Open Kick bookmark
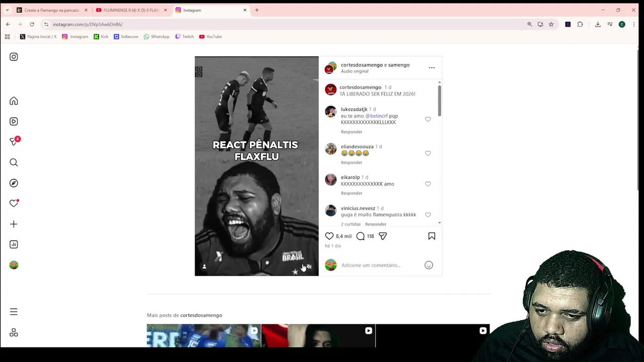Image resolution: width=644 pixels, height=362 pixels. 101,37
